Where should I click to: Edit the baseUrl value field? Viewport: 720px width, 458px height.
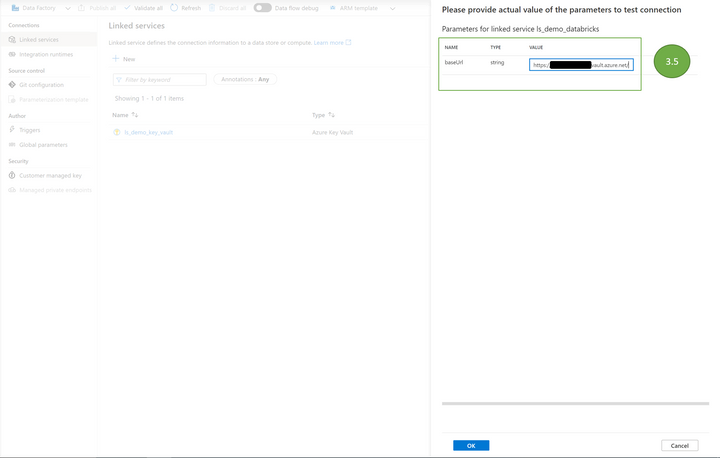click(581, 65)
